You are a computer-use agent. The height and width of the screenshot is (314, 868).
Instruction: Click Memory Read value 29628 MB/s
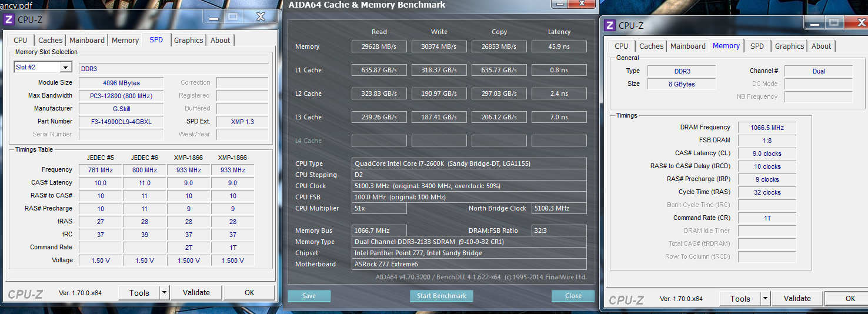tap(379, 46)
